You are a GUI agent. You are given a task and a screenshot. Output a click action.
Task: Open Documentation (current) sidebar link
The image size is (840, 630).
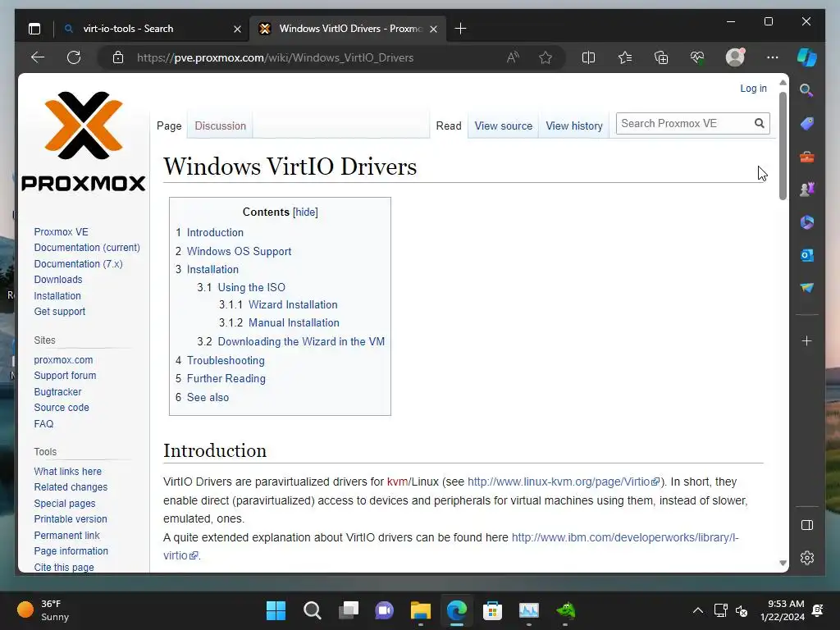click(87, 248)
